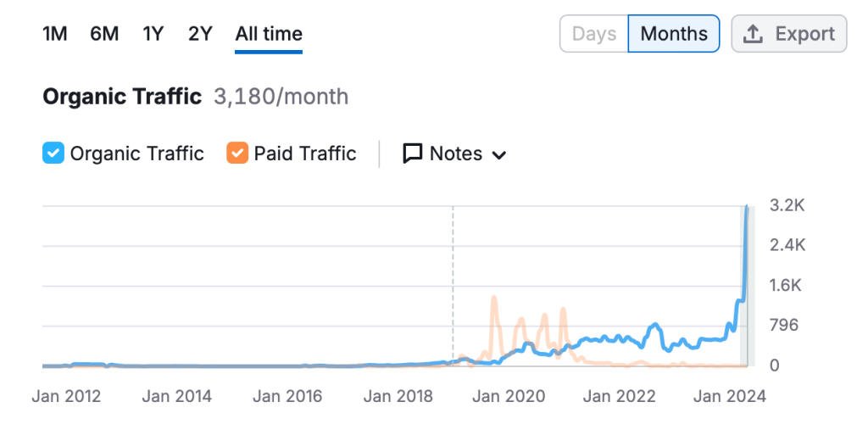Click the 3,180/month traffic value
Viewport: 868px width, 441px height.
pos(281,97)
